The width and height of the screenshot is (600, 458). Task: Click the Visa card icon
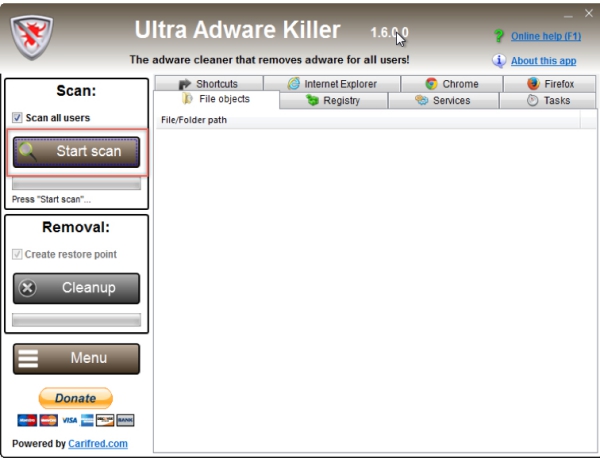(69, 420)
